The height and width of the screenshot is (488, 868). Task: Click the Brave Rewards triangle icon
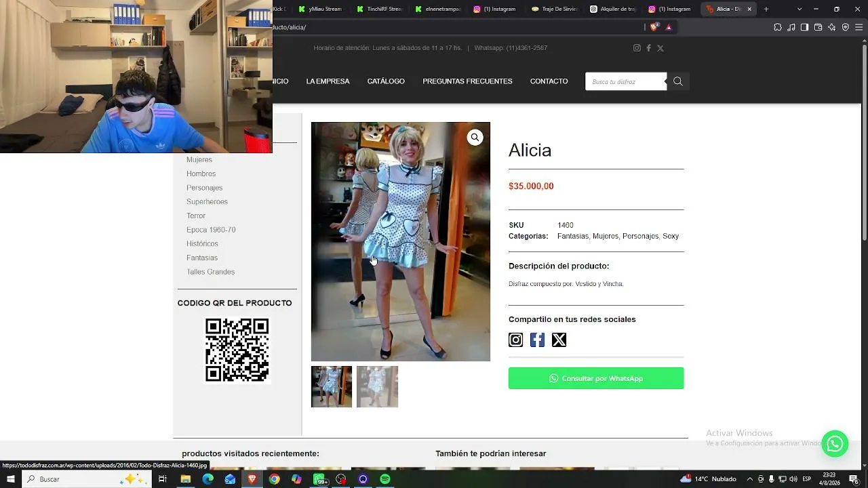pyautogui.click(x=669, y=27)
